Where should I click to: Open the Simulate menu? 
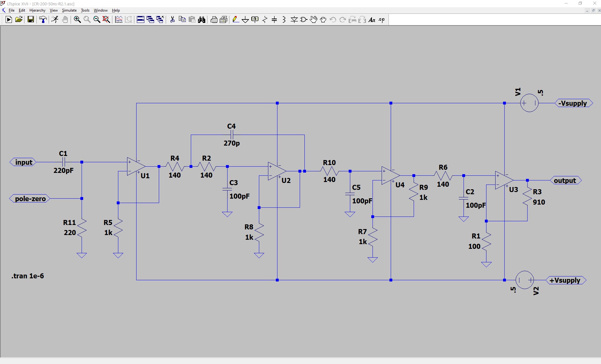tap(69, 10)
